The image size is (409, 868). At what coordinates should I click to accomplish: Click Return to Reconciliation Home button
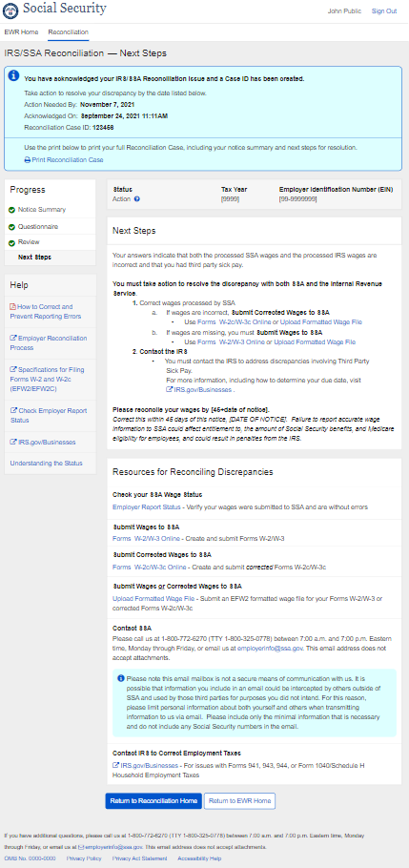tap(153, 801)
